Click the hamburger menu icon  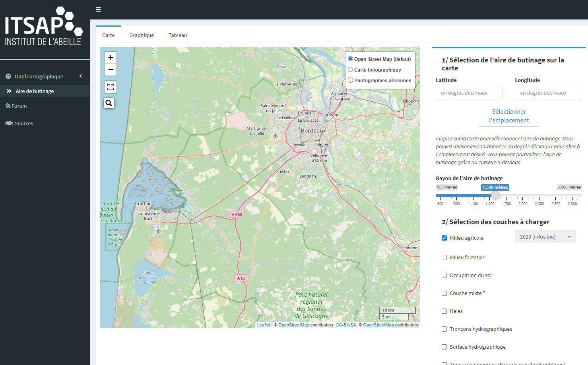tap(98, 10)
